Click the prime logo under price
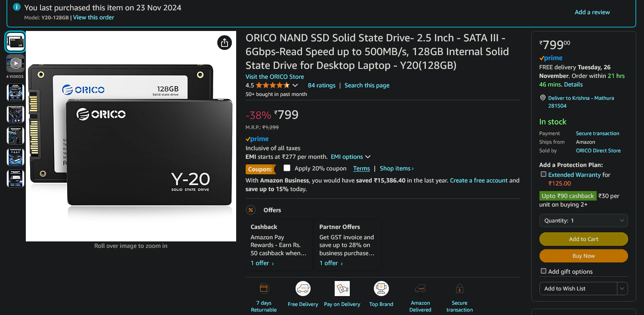Screen dimensions: 644x315 (257, 139)
